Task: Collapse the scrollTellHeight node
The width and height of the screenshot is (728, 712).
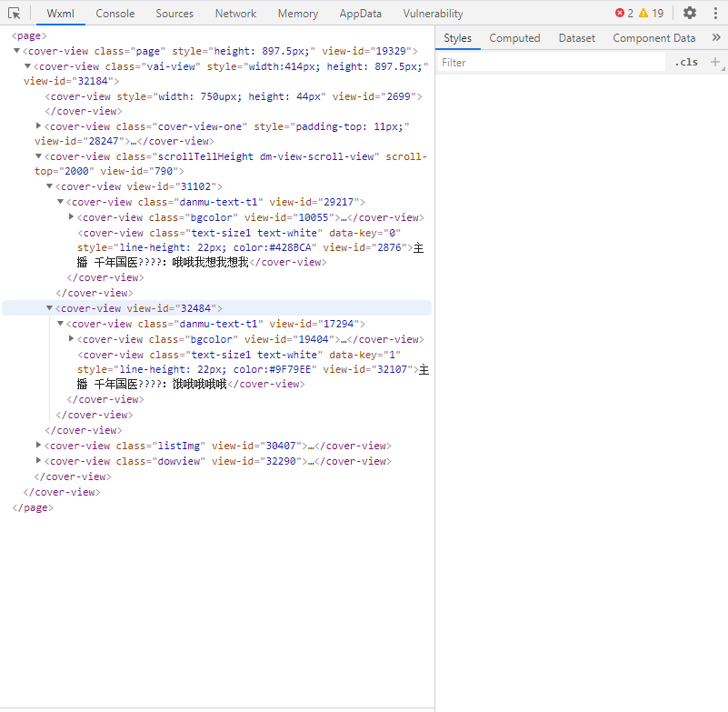Action: click(x=39, y=156)
